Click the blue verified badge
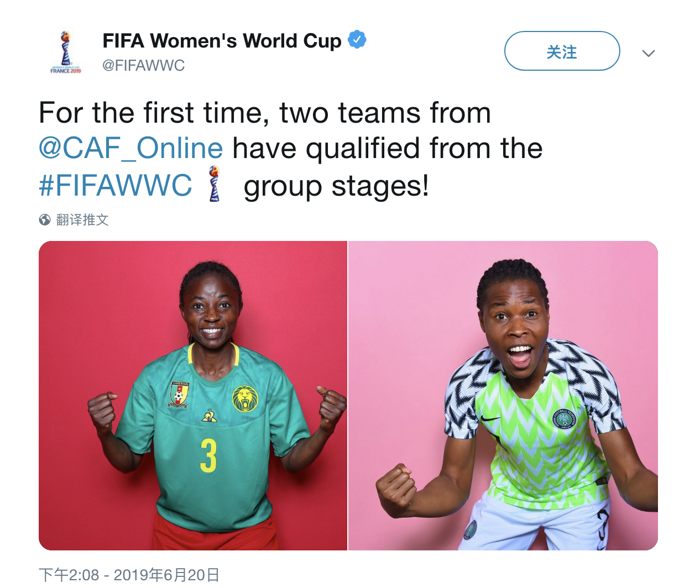 357,40
